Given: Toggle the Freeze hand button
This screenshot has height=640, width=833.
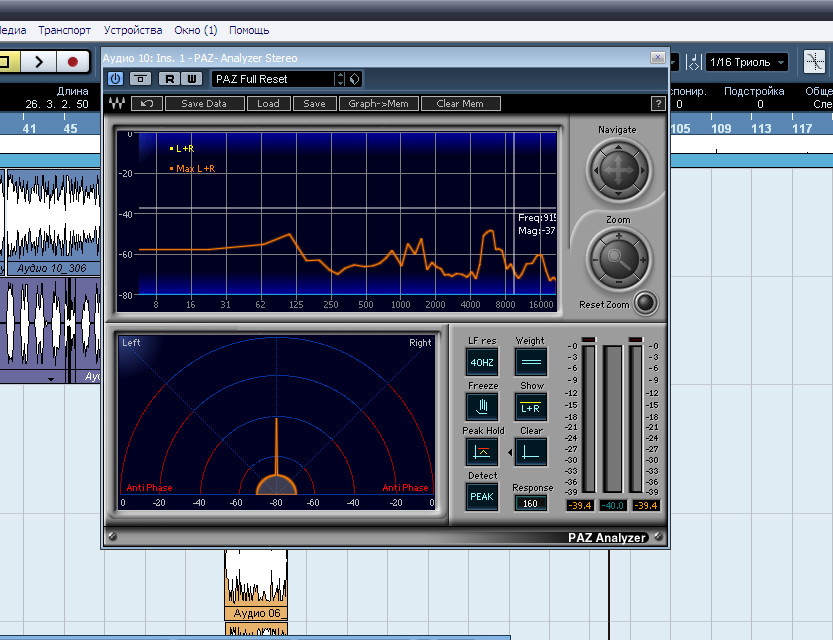Looking at the screenshot, I should (482, 407).
